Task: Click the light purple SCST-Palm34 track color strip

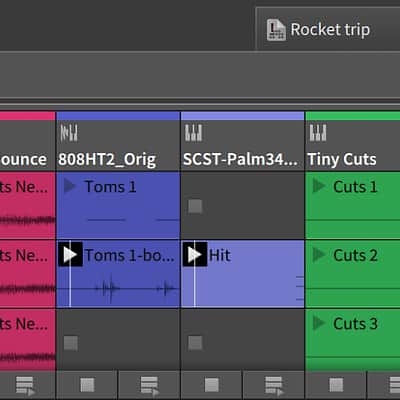Action: click(243, 116)
